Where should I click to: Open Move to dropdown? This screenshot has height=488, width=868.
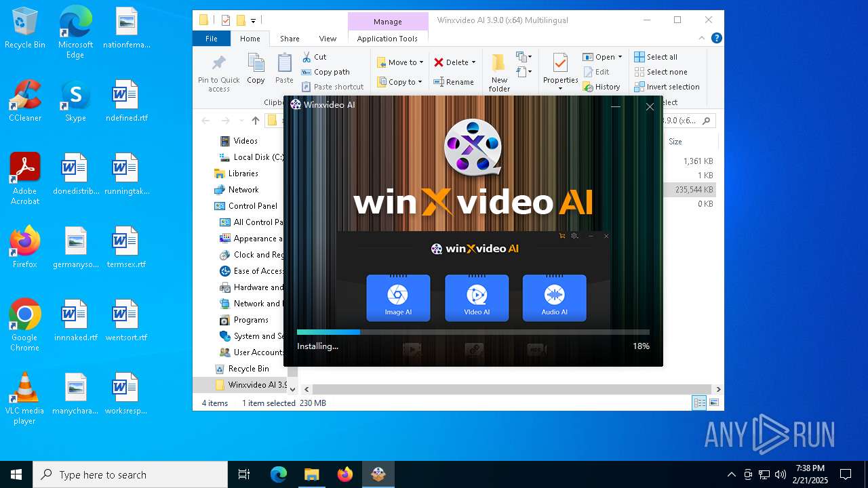400,62
